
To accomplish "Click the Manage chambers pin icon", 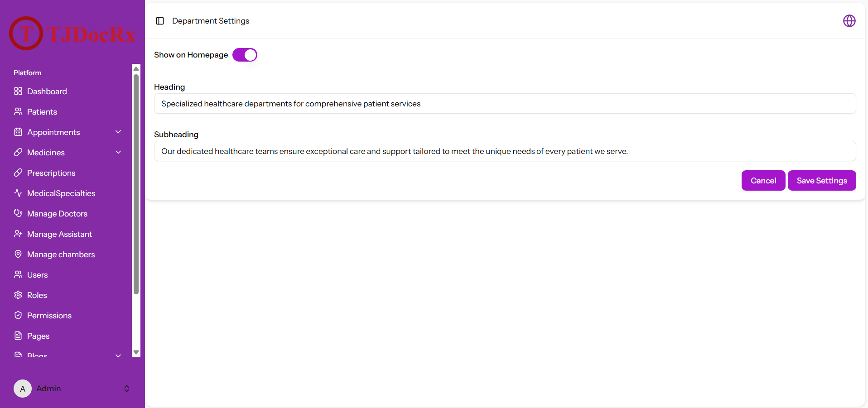I will pos(18,254).
